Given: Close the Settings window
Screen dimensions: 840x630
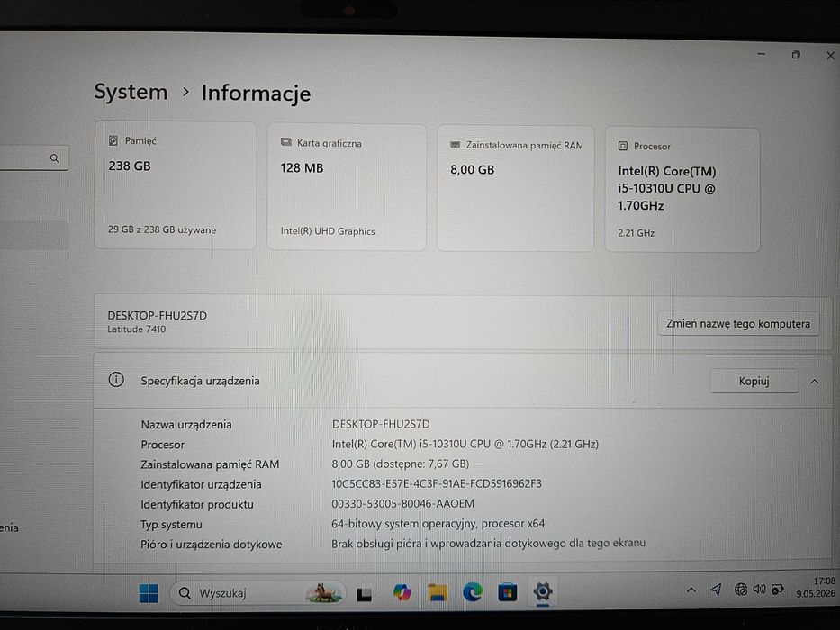Looking at the screenshot, I should point(830,55).
